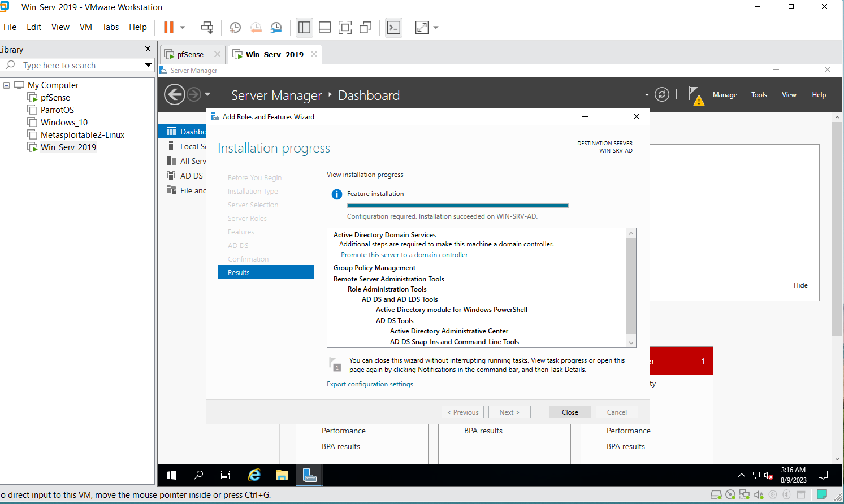Hide the welcome tile in Dashboard
Image resolution: width=844 pixels, height=504 pixels.
800,285
